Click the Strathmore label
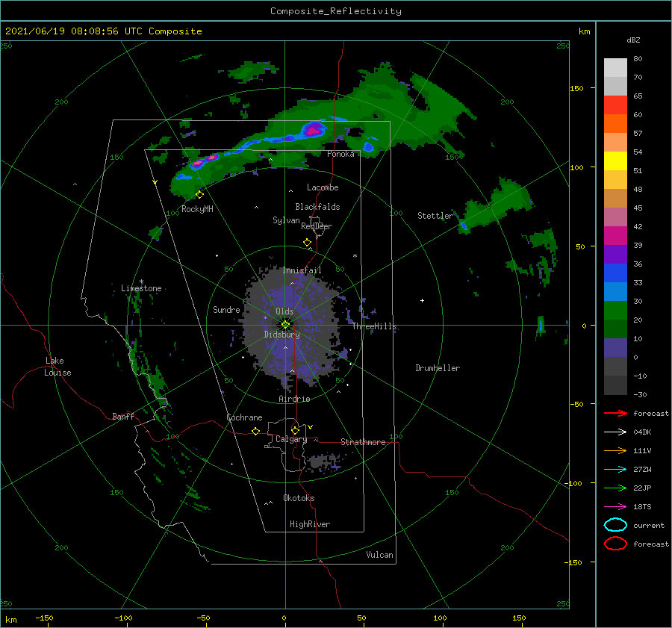This screenshot has height=628, width=672. [x=363, y=442]
